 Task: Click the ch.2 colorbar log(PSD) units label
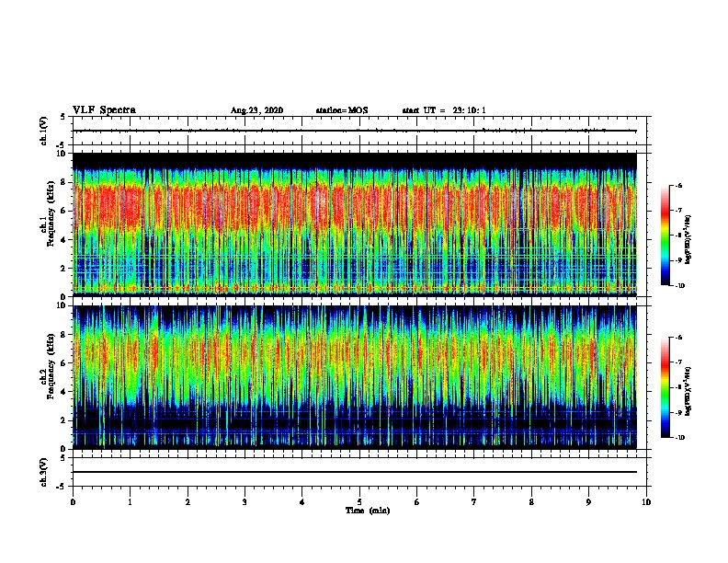click(688, 391)
